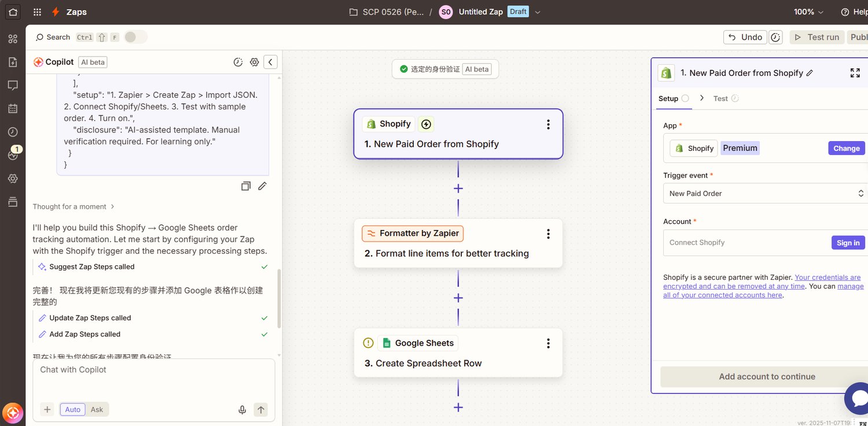Edit the Copilot message with pencil icon
The width and height of the screenshot is (868, 426).
point(262,186)
